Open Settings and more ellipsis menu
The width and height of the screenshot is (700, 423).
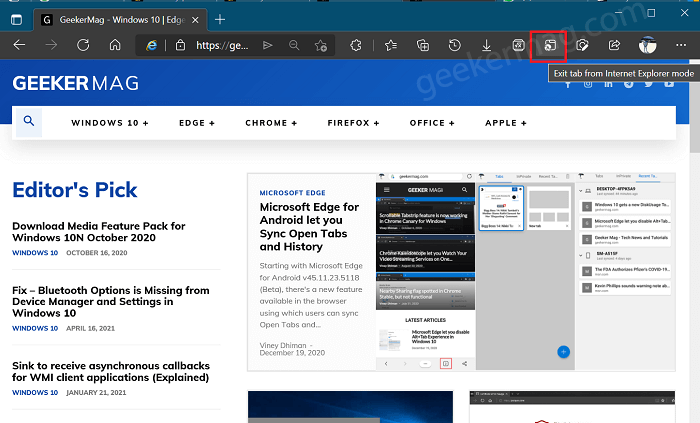pyautogui.click(x=681, y=45)
